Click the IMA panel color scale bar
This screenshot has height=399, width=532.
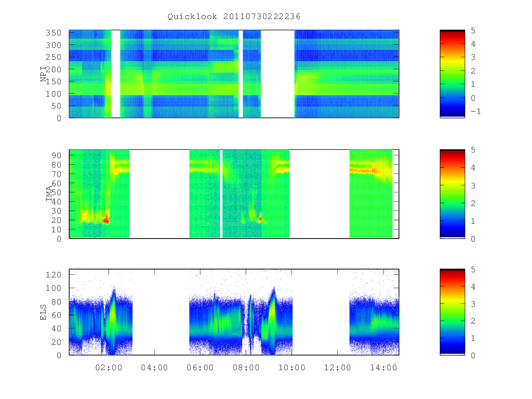pos(452,194)
